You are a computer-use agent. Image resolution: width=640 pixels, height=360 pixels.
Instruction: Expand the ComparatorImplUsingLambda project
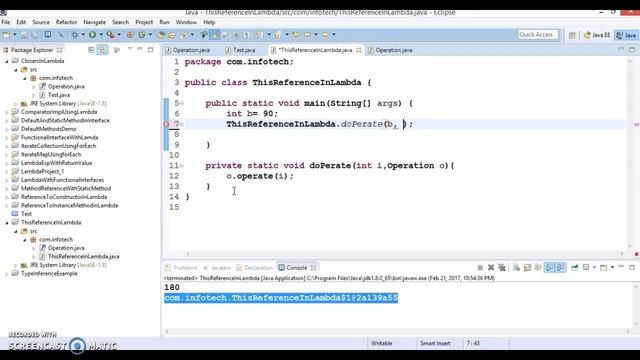7,112
